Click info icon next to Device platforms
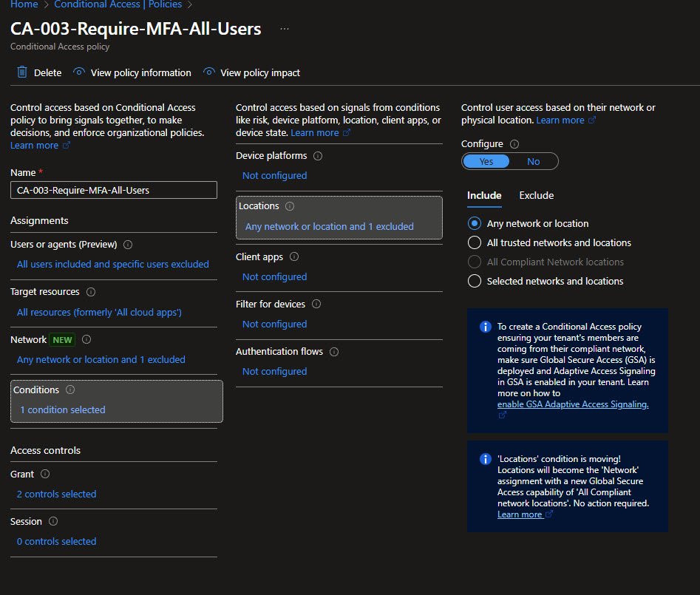Screen dimensions: 700x595 pos(318,156)
